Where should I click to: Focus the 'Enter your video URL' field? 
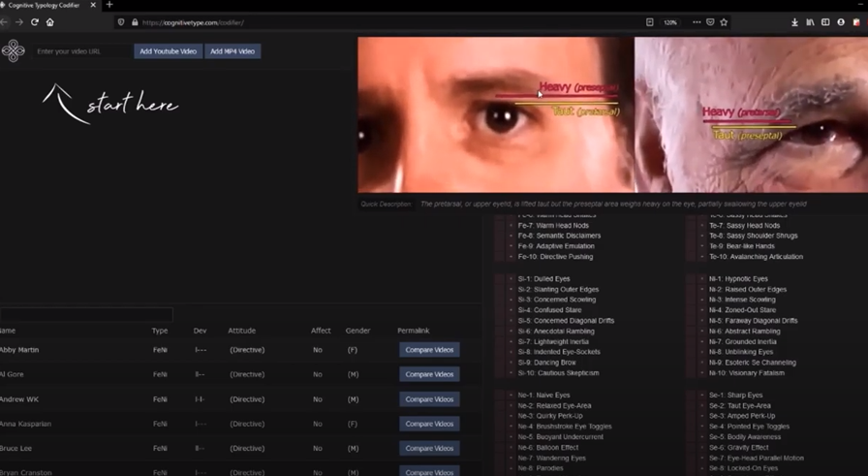point(82,51)
